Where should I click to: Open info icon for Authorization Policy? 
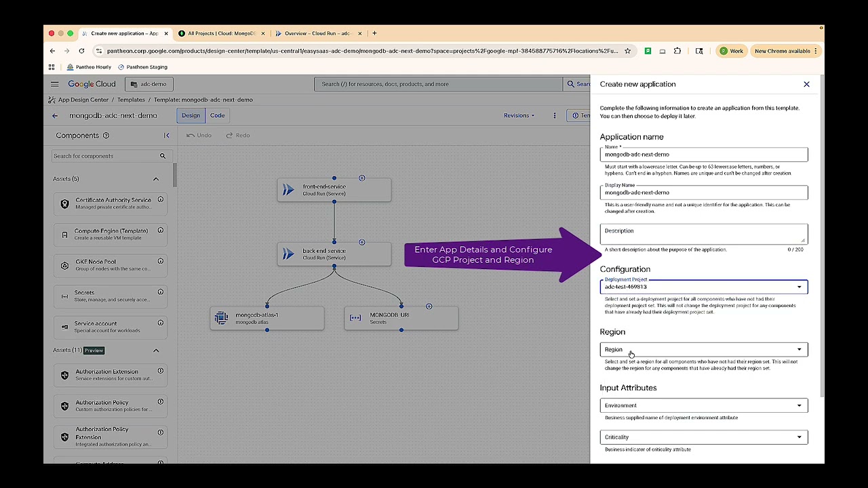click(161, 402)
